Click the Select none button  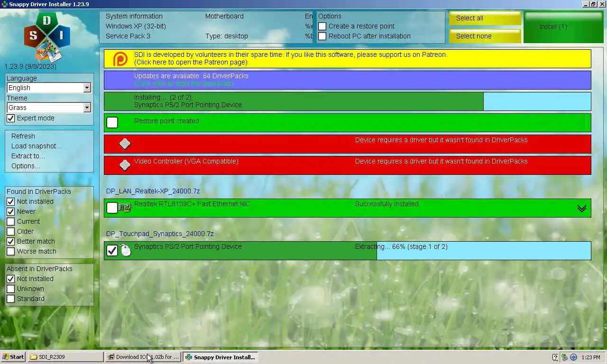tap(485, 36)
